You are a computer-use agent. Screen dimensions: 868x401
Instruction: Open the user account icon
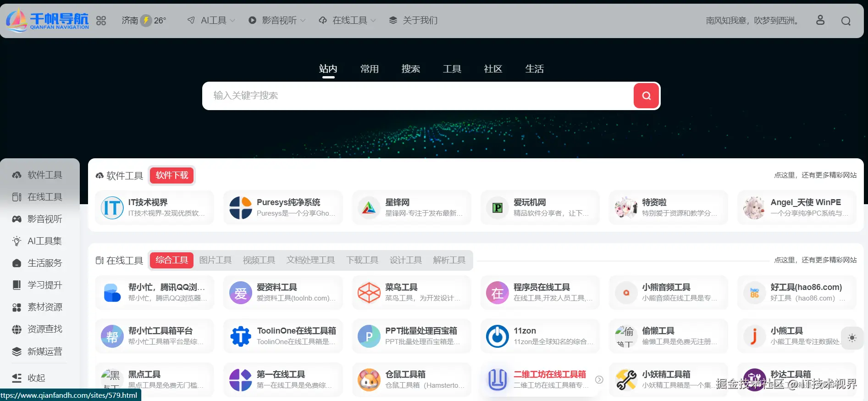coord(820,20)
